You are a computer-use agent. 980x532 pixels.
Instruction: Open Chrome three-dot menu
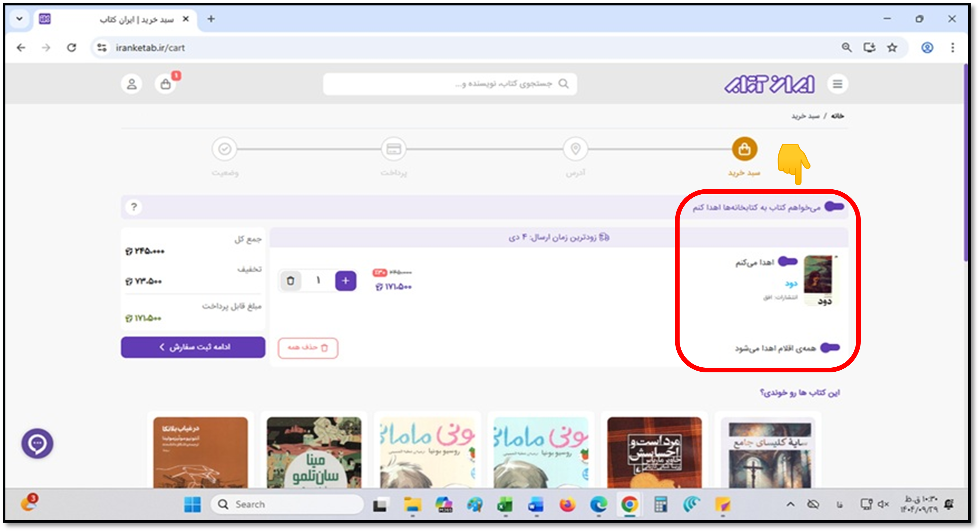coord(953,47)
